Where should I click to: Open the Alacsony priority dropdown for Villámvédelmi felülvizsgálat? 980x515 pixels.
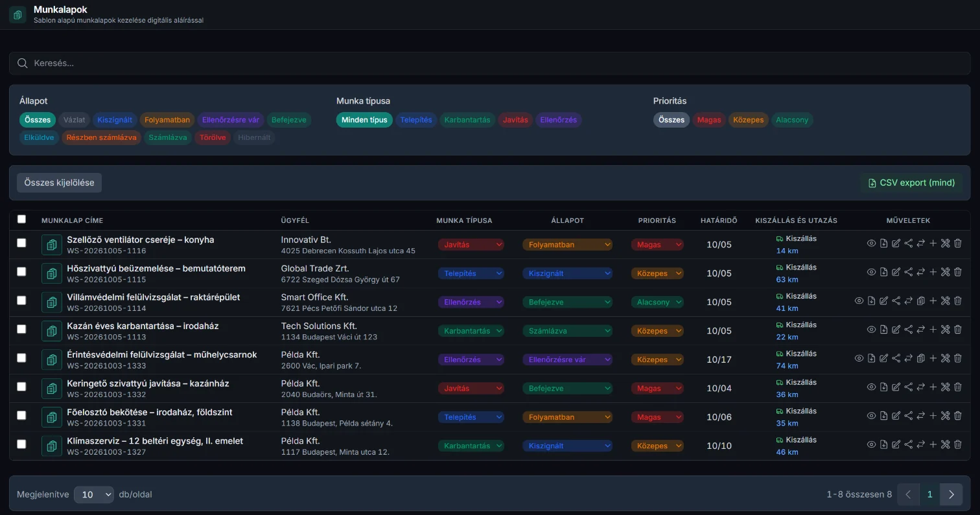pyautogui.click(x=657, y=302)
